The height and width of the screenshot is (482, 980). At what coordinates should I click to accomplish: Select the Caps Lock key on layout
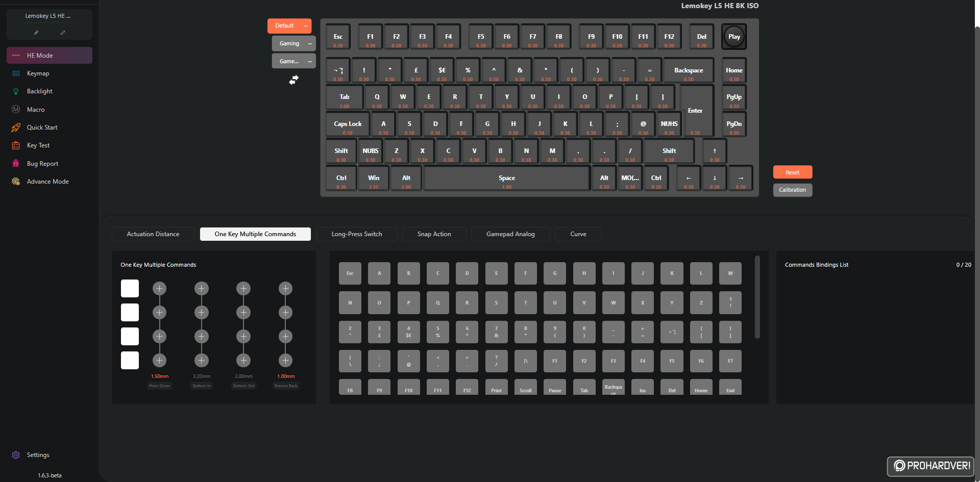pyautogui.click(x=348, y=124)
